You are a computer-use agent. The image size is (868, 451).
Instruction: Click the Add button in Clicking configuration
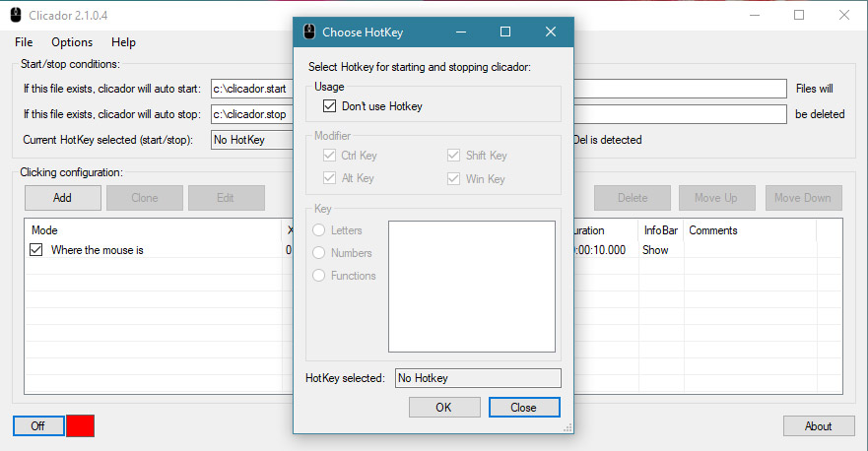62,198
